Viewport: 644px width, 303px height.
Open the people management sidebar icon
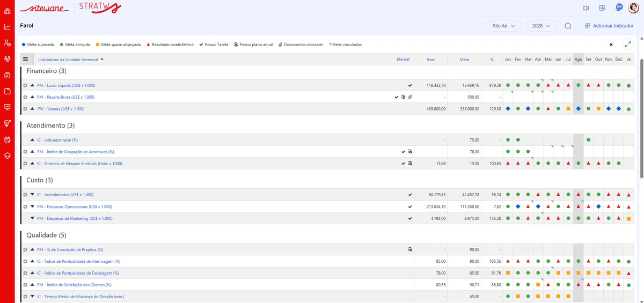[7, 43]
